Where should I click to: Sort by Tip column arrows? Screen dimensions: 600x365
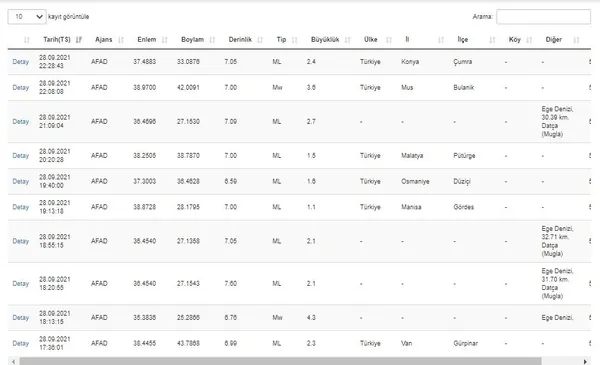(295, 40)
